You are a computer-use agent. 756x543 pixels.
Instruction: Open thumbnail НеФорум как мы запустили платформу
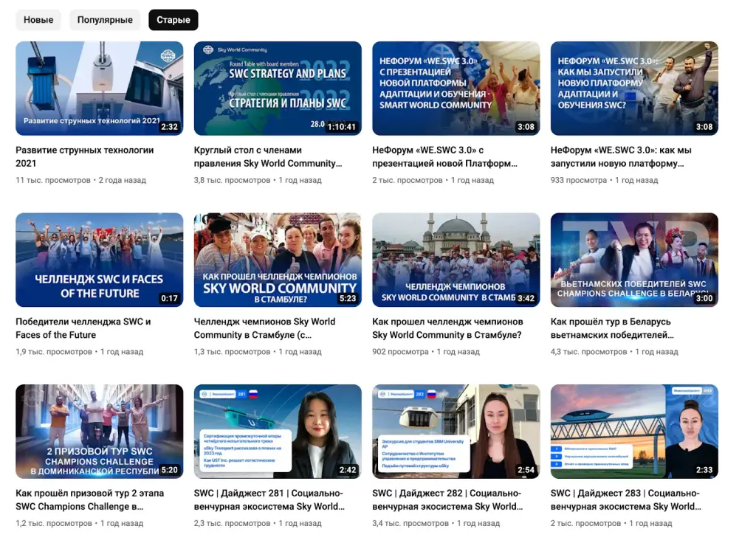pos(634,89)
